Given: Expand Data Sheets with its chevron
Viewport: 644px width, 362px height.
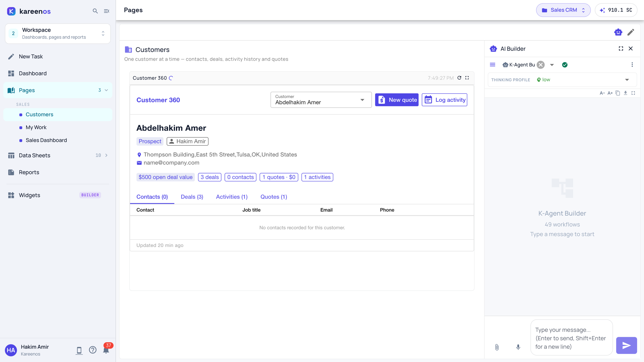Looking at the screenshot, I should point(106,155).
